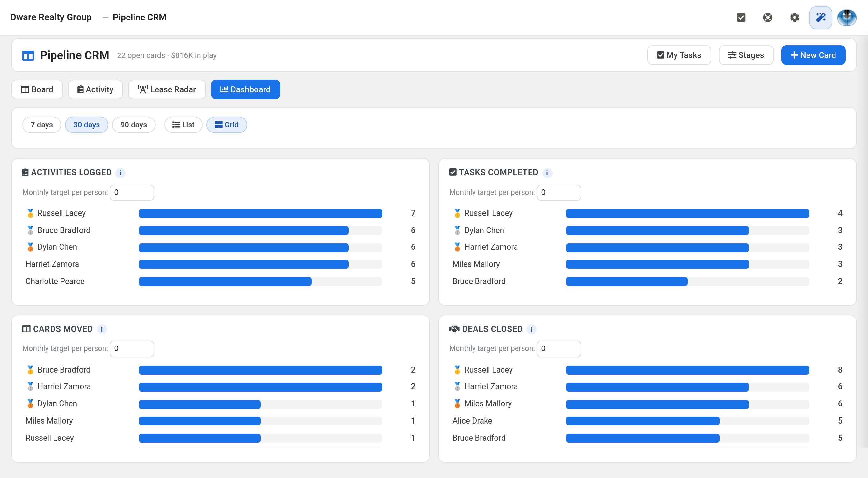The height and width of the screenshot is (478, 868).
Task: Open the help lifebuoy icon
Action: [x=768, y=17]
